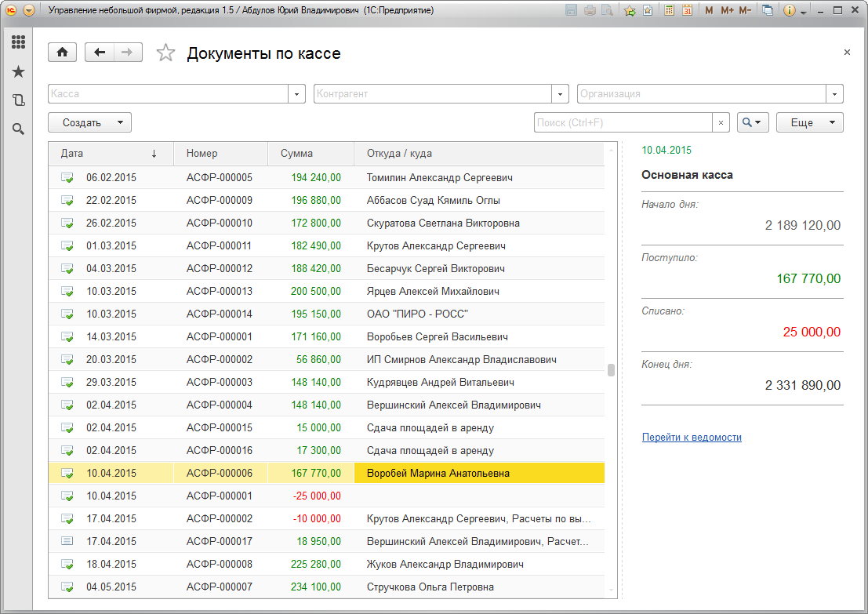
Task: Open the calendar from title toolbar
Action: 688,11
